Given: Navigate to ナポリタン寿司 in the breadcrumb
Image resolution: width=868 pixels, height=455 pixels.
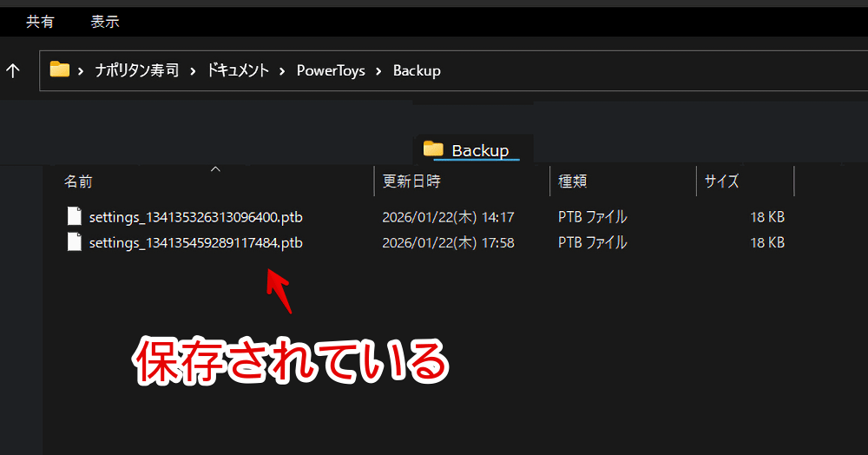Looking at the screenshot, I should pos(136,71).
